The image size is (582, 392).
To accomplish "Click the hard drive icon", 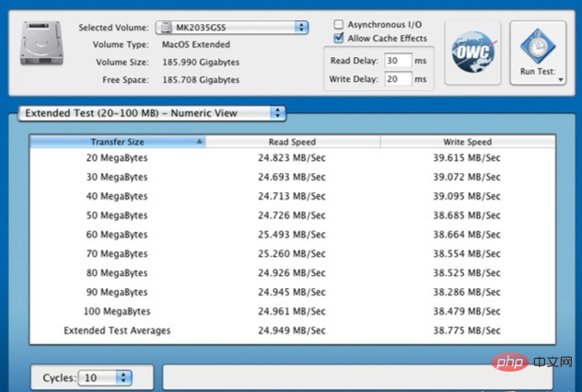I will point(39,47).
